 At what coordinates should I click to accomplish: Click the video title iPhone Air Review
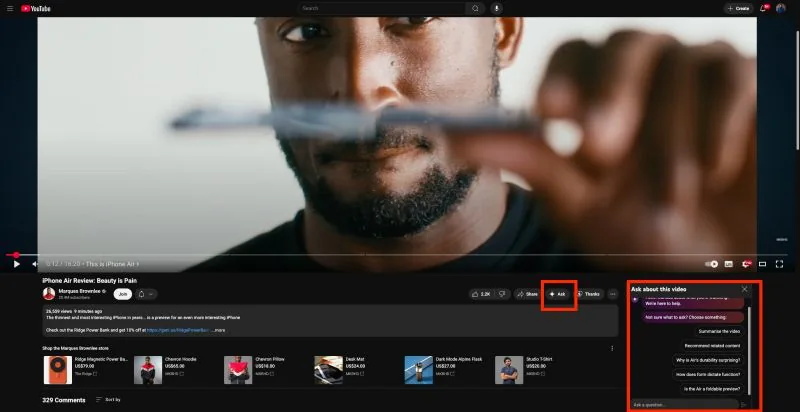89,280
